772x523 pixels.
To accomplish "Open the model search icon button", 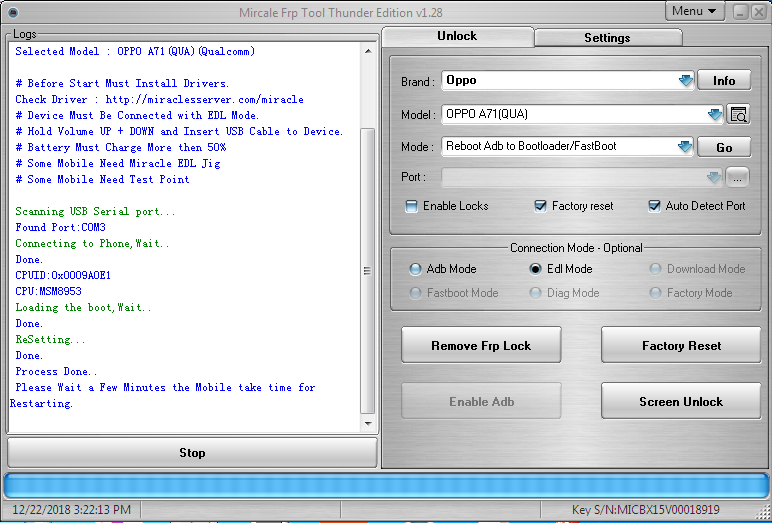I will [738, 115].
